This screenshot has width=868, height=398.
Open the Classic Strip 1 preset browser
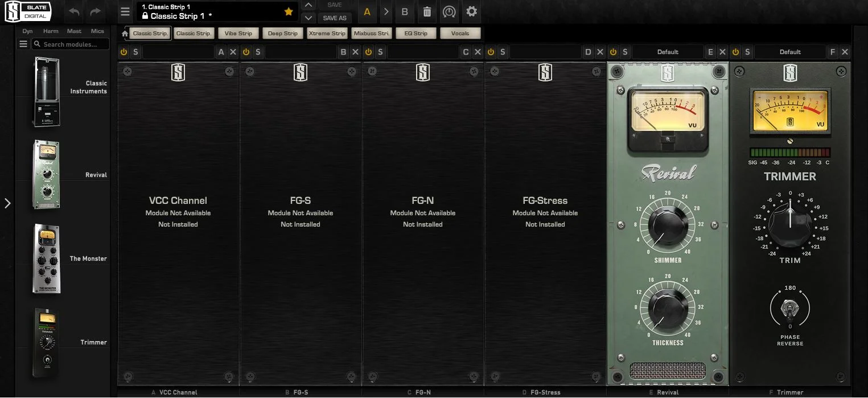[x=217, y=11]
